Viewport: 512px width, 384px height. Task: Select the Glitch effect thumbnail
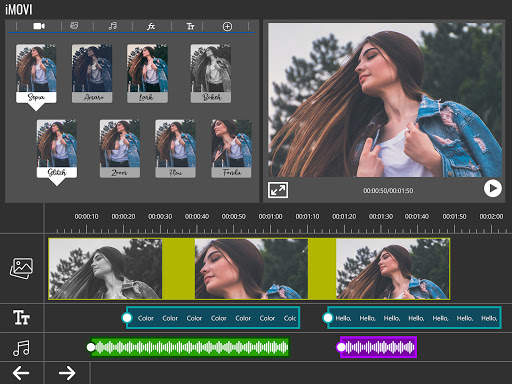click(57, 149)
